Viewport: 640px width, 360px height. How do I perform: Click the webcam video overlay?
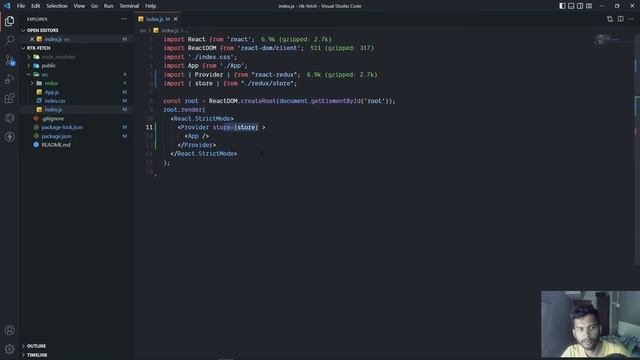[590, 324]
